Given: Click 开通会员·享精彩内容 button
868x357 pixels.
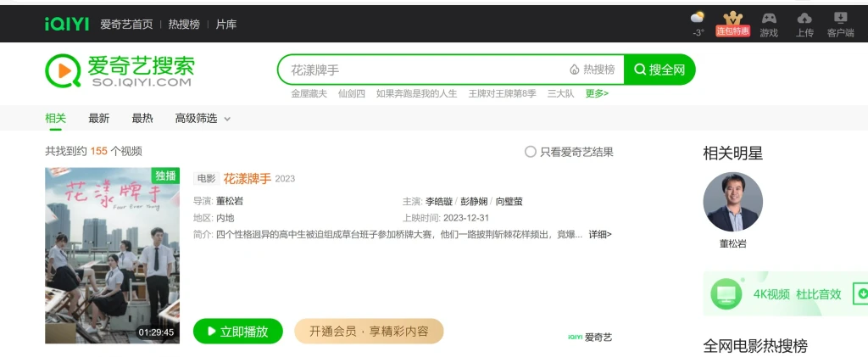Looking at the screenshot, I should (x=369, y=332).
